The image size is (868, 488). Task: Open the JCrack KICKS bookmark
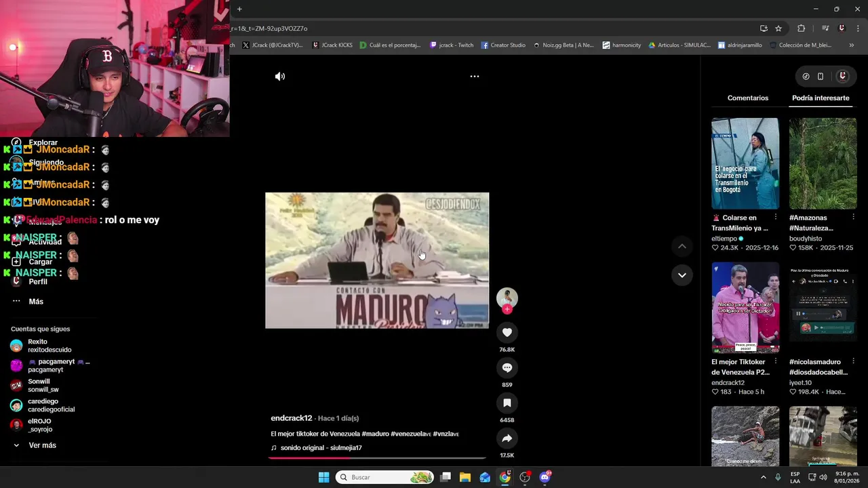tap(332, 45)
